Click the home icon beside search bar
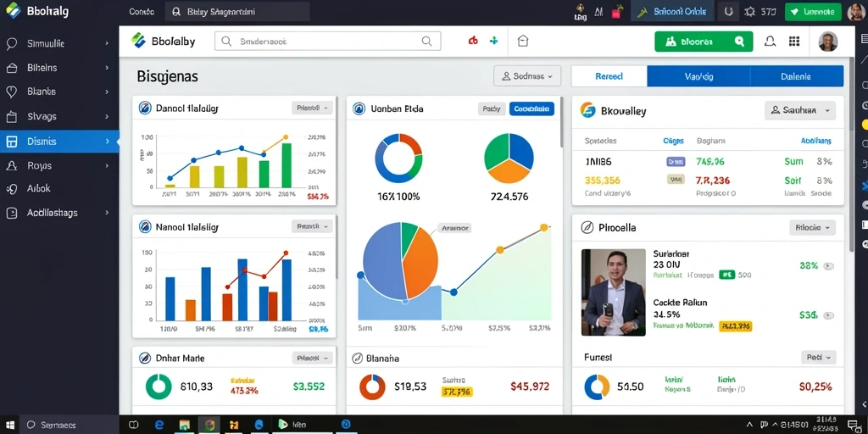Viewport: 868px width, 434px height. (522, 41)
